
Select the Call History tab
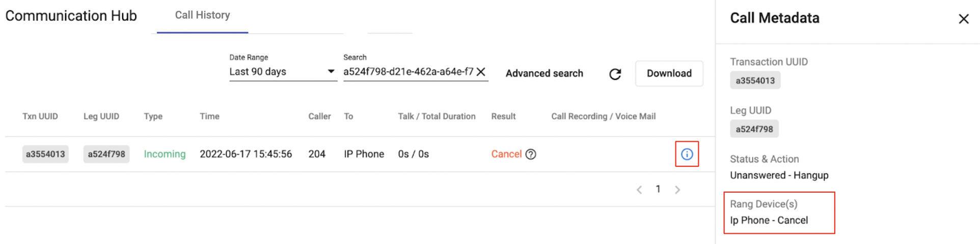pyautogui.click(x=203, y=15)
